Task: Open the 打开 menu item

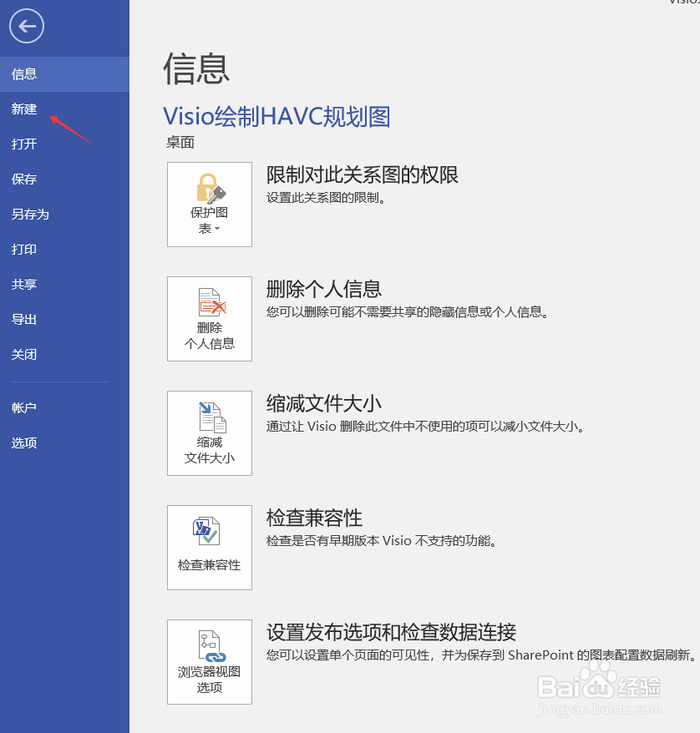Action: point(64,144)
